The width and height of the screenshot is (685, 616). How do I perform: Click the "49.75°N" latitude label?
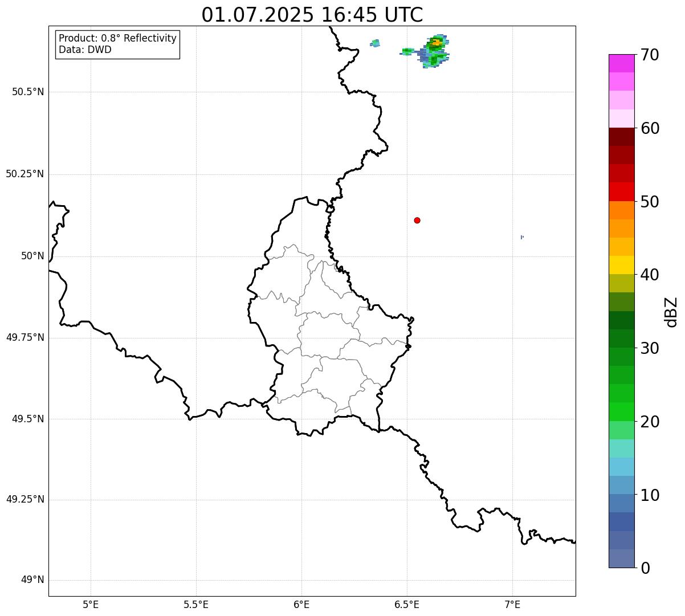click(25, 337)
